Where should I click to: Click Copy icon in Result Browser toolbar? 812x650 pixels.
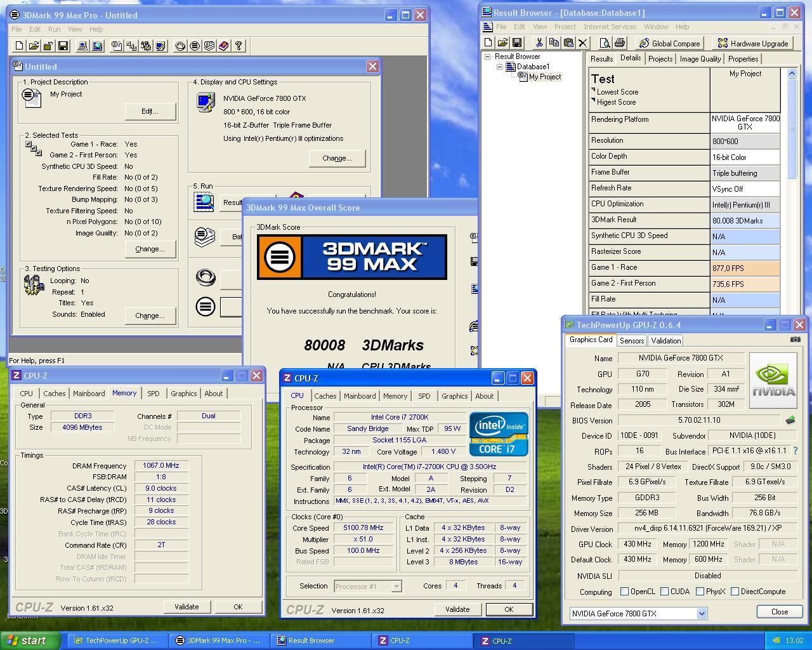(x=554, y=43)
